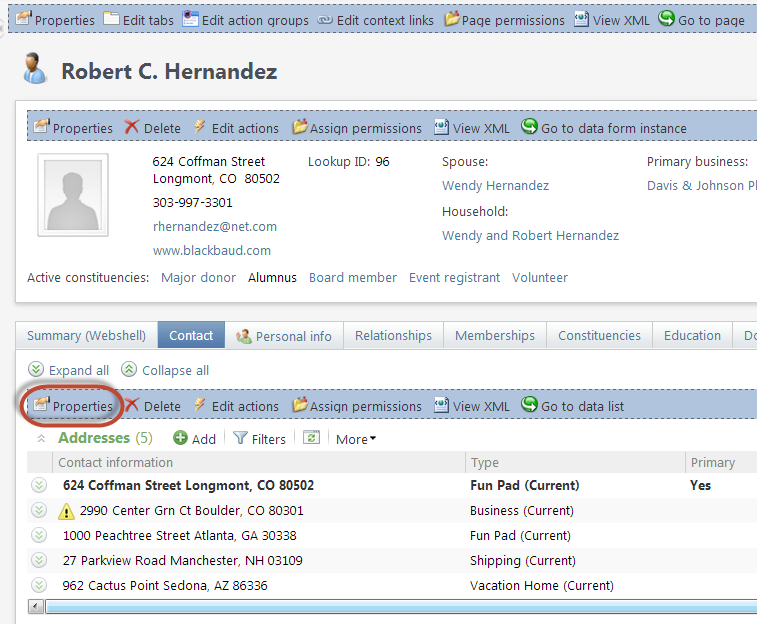
Task: Open the Davis & Johnson primary business
Action: pyautogui.click(x=701, y=186)
